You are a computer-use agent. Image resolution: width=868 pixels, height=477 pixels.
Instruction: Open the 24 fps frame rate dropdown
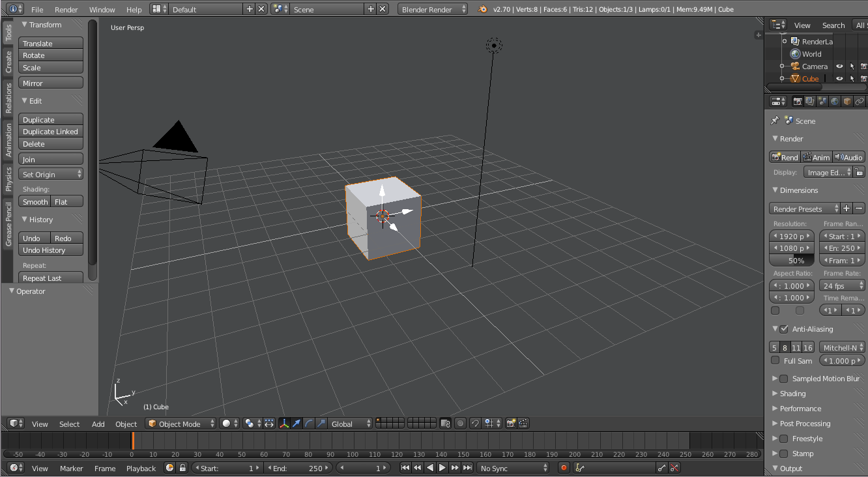pos(842,285)
